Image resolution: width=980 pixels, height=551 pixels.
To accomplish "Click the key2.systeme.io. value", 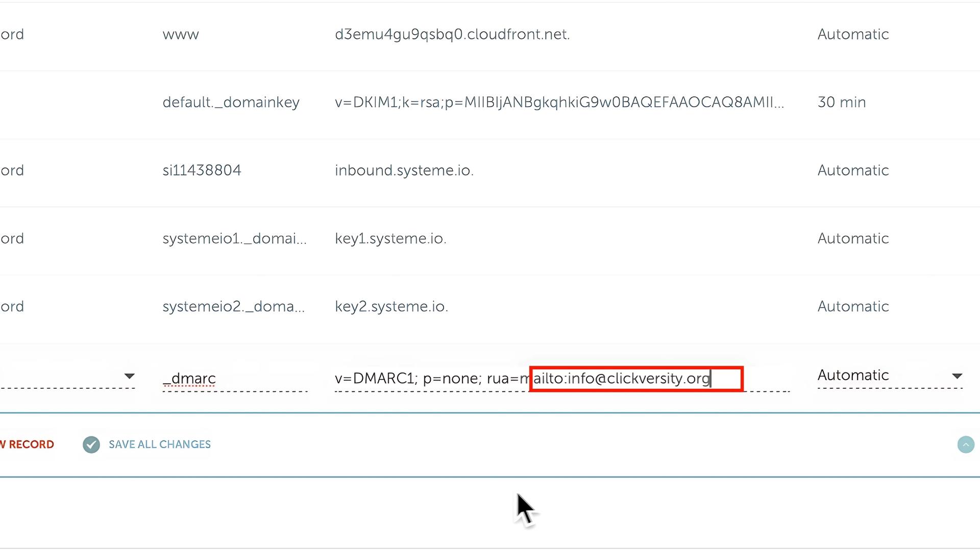I will (391, 307).
